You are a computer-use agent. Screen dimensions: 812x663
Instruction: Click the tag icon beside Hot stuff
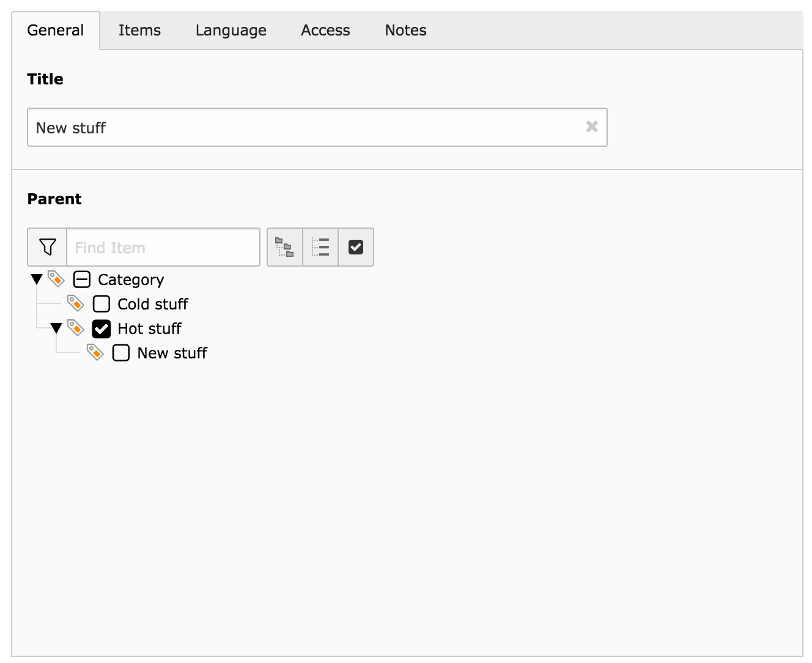coord(76,328)
